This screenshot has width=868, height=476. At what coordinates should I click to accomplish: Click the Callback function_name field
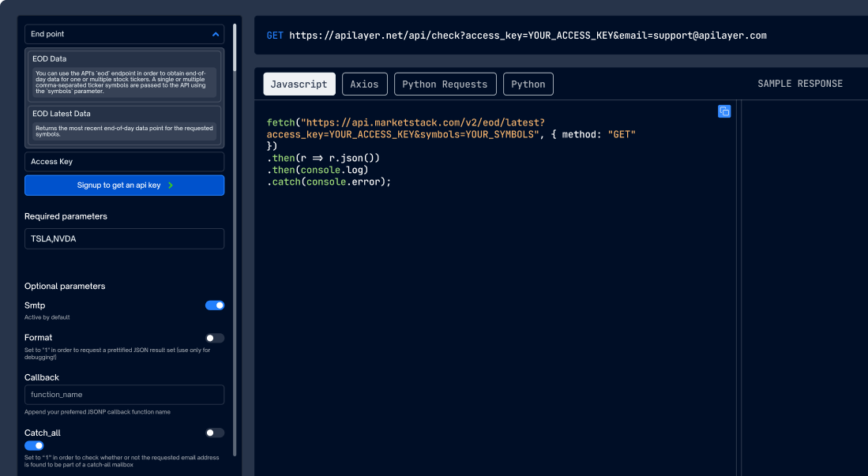click(124, 395)
